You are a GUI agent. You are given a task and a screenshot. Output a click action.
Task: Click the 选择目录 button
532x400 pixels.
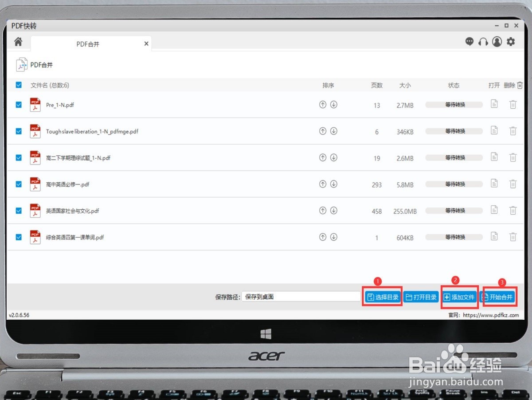click(x=383, y=297)
